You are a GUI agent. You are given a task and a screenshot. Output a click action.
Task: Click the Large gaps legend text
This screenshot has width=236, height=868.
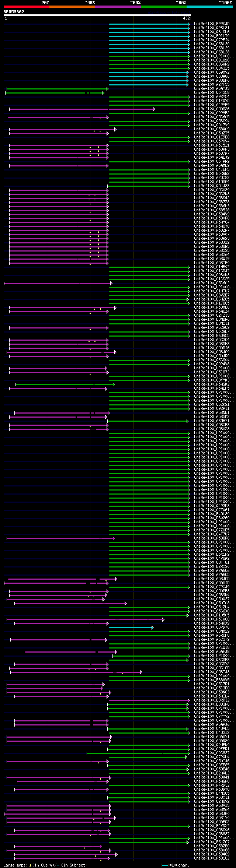pyautogui.click(x=45, y=865)
